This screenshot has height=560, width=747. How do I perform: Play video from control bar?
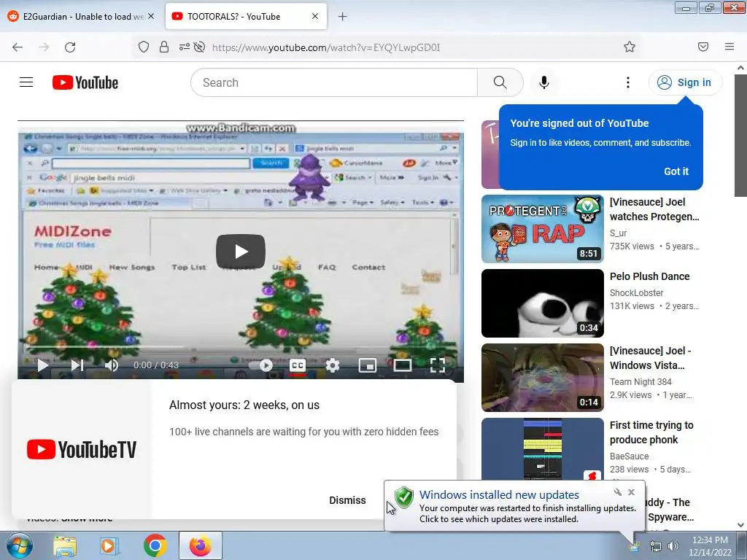(43, 365)
